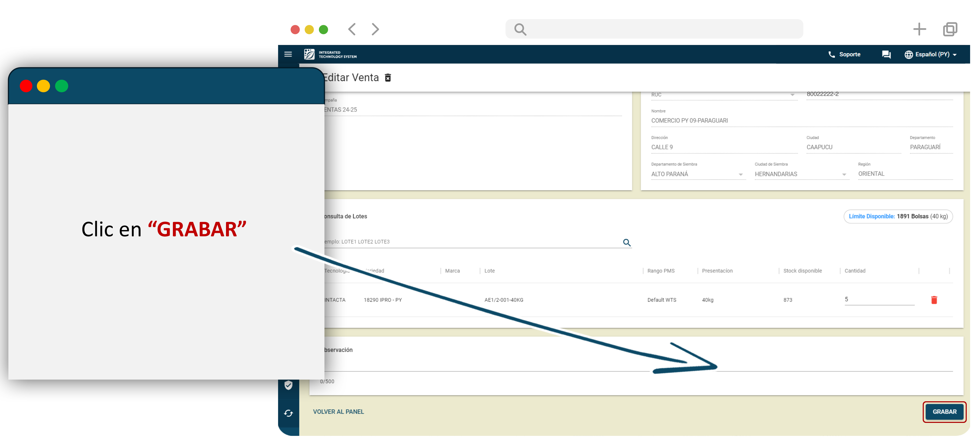Open the hamburger navigation menu
The width and height of the screenshot is (980, 445).
coord(288,54)
